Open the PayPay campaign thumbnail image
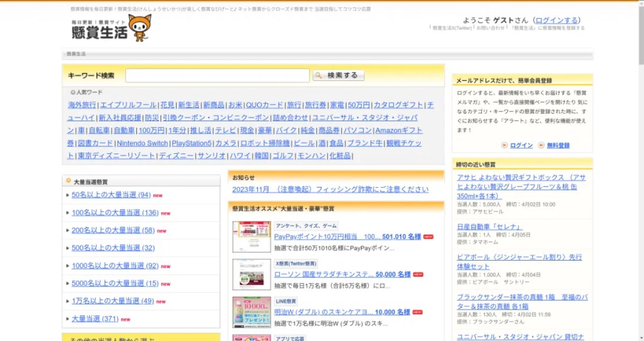This screenshot has width=644, height=341. (252, 237)
